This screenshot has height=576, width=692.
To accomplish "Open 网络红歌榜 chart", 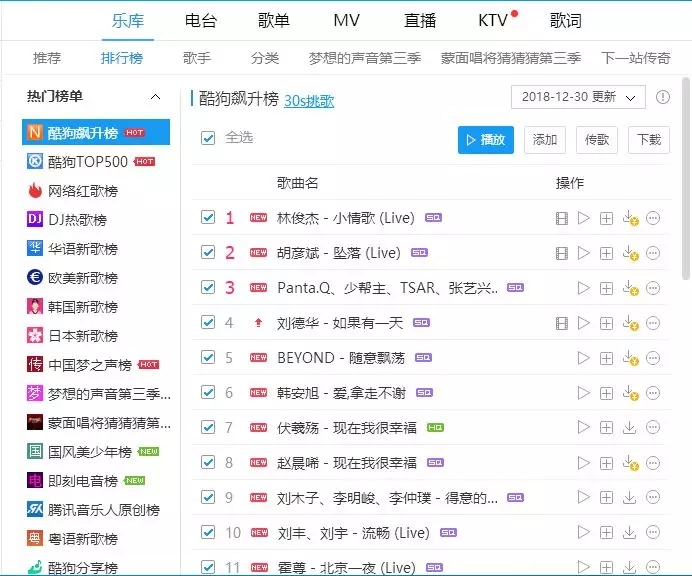I will 96,191.
